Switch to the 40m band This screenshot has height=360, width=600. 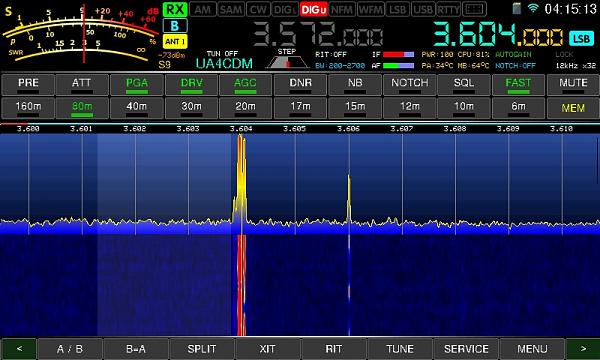tap(137, 108)
